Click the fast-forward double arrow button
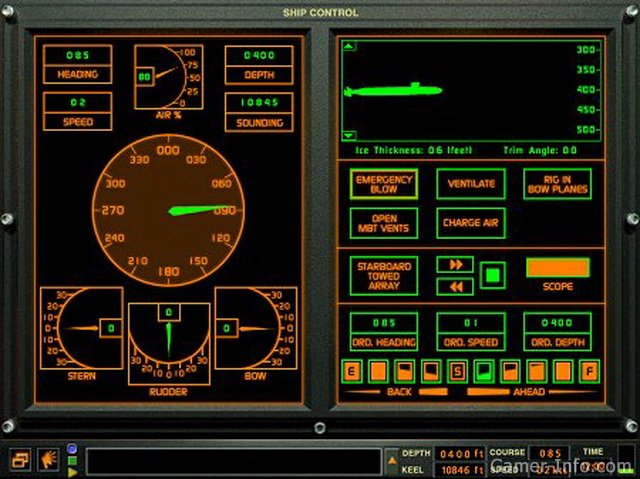Image resolution: width=640 pixels, height=479 pixels. 455,265
